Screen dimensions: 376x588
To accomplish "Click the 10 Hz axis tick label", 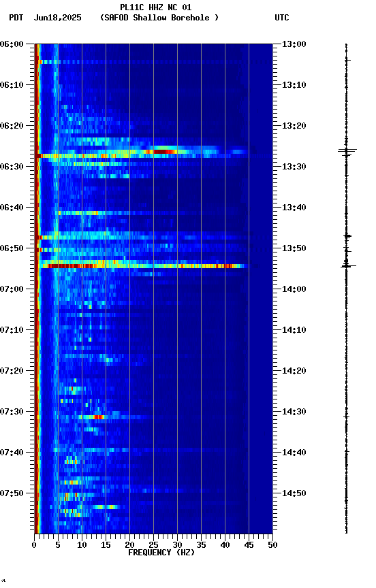I will 82,545.
